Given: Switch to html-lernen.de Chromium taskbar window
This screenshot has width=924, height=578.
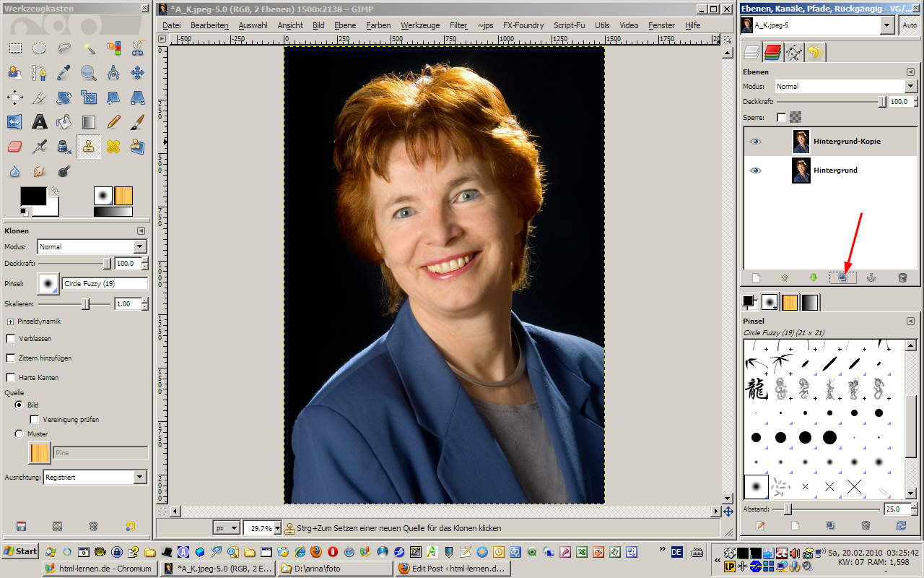Looking at the screenshot, I should [99, 569].
